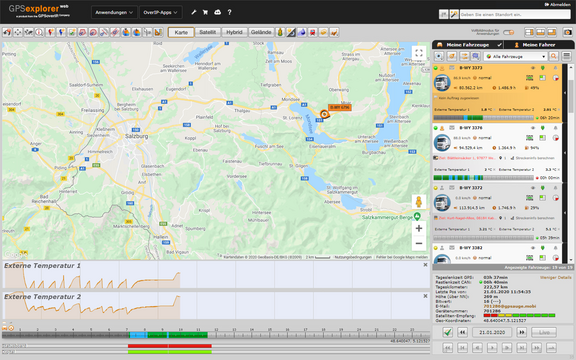576x360 pixels.
Task: Click the question mark help icon
Action: point(230,12)
